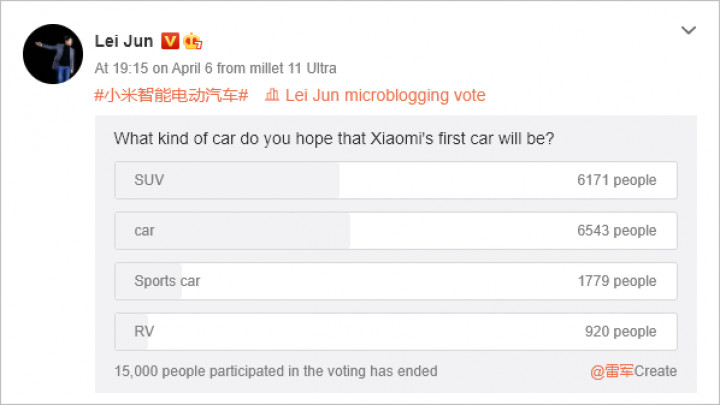Select the SUV poll option

[x=396, y=180]
